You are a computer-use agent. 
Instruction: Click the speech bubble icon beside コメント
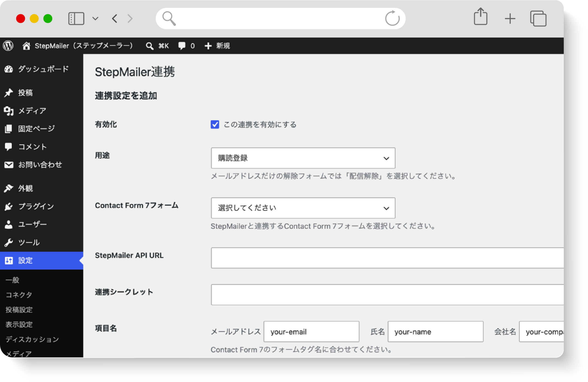8,147
